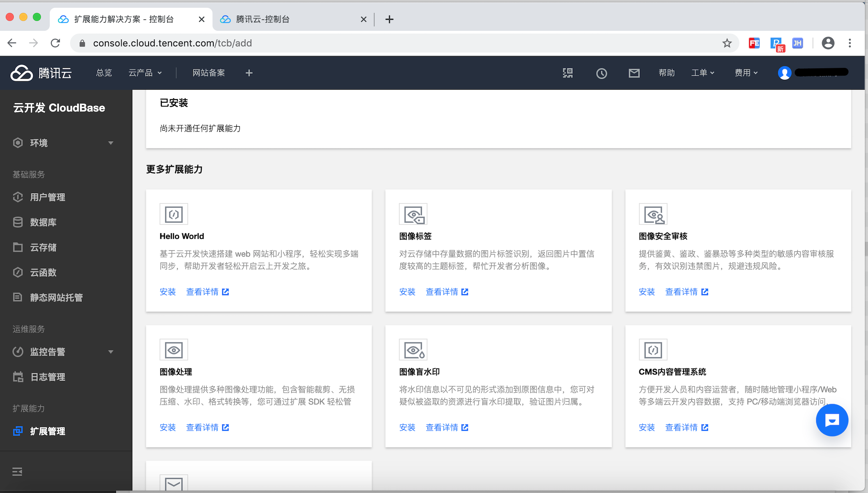This screenshot has height=493, width=868.
Task: Switch to the 腾讯云-控制台 browser tab
Action: (263, 19)
